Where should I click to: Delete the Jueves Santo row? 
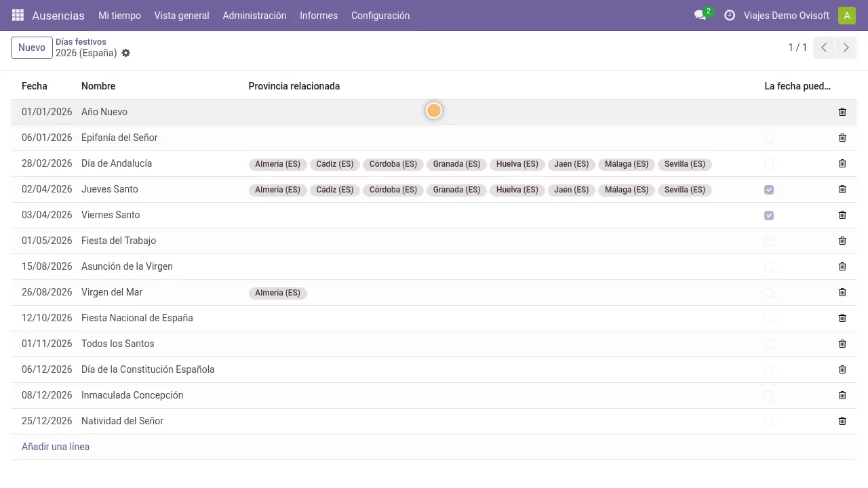pos(842,189)
